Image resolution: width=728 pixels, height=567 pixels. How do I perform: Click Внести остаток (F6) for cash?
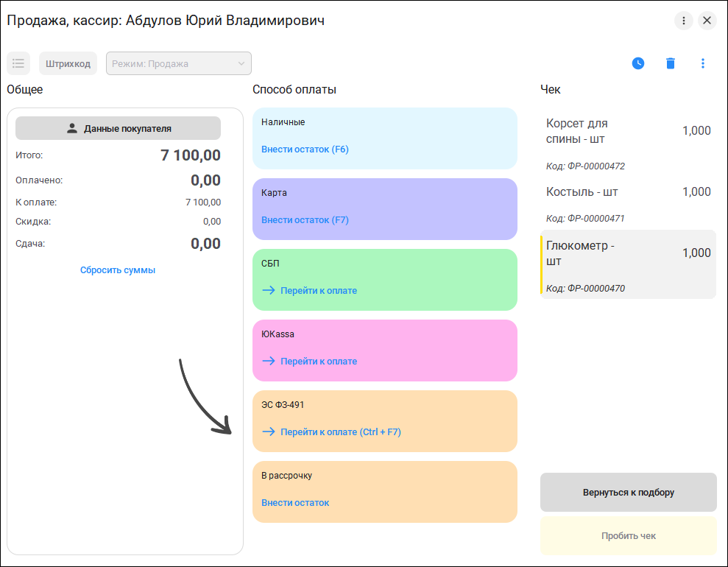coord(305,149)
